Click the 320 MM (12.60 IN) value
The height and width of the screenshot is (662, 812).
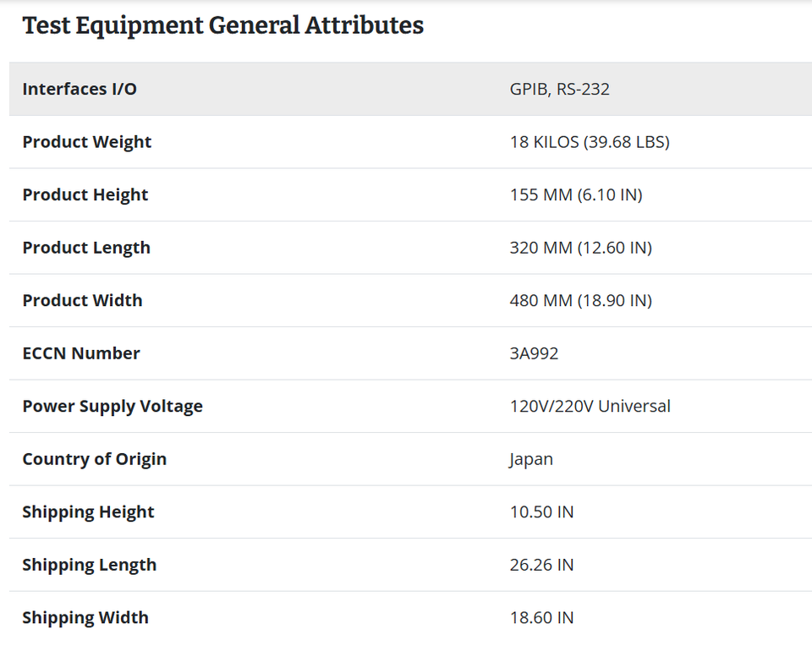click(x=580, y=248)
